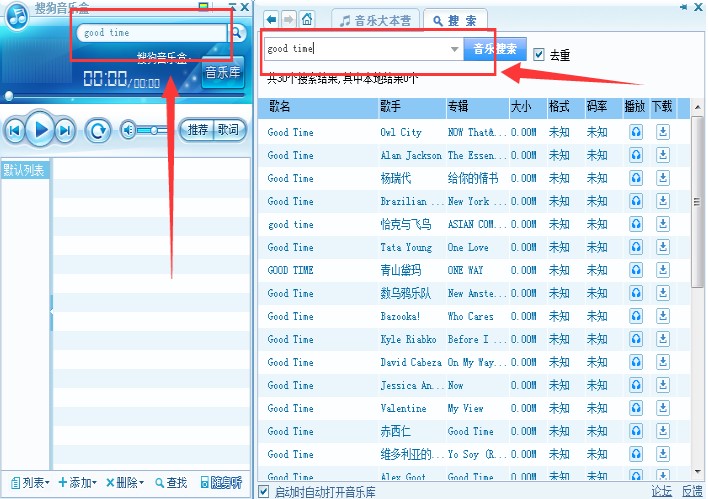Play 杨瑞代's Good Time

(x=636, y=178)
